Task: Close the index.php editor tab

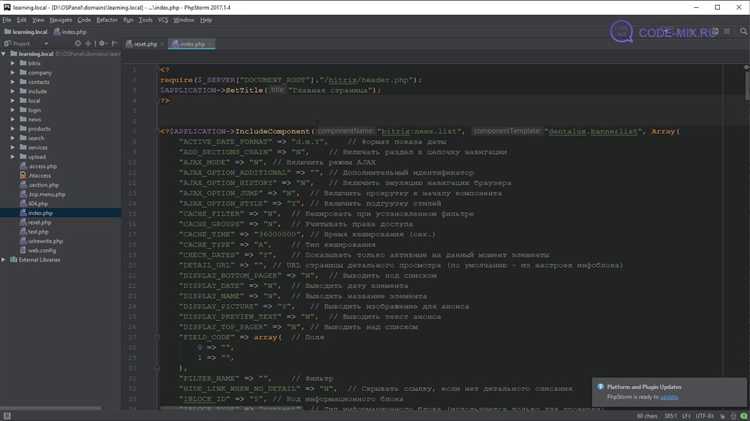Action: coord(210,44)
